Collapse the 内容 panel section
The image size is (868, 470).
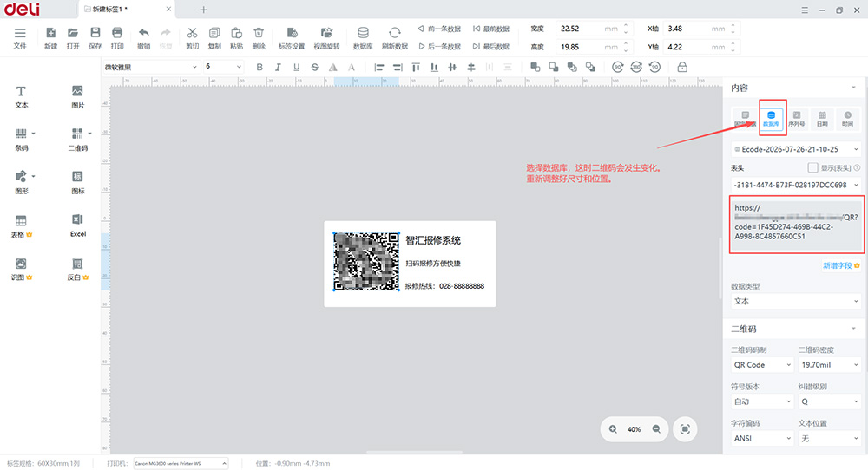point(853,88)
